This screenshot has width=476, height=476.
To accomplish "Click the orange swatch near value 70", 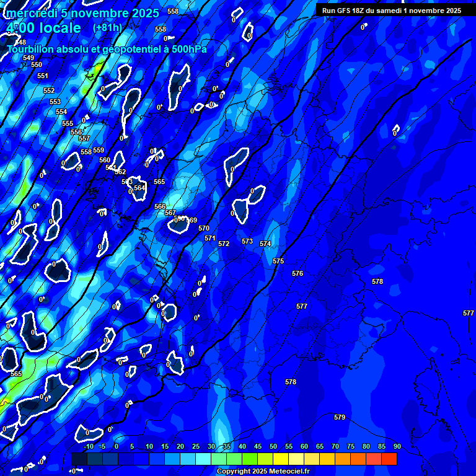I will (x=343, y=459).
